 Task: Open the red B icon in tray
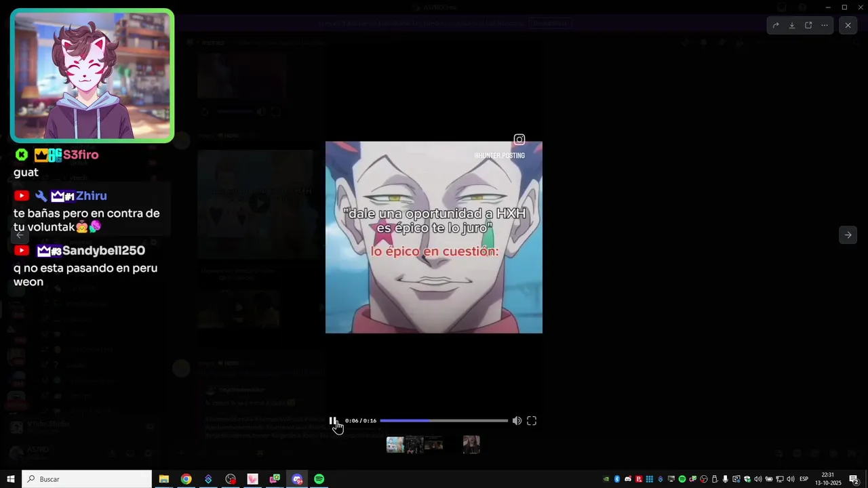(x=639, y=479)
